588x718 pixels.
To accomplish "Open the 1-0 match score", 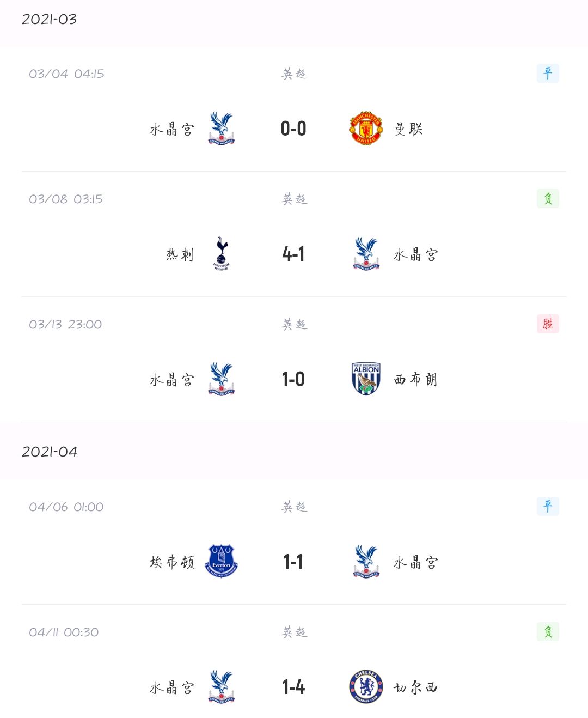I will pyautogui.click(x=293, y=379).
